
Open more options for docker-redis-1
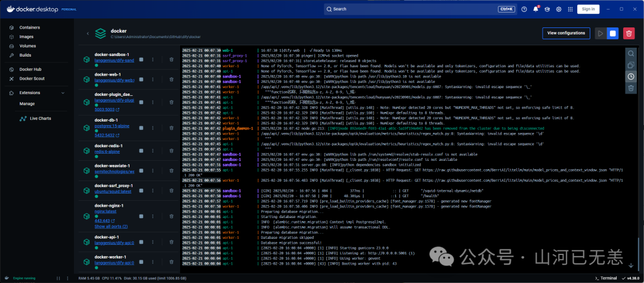tap(153, 151)
